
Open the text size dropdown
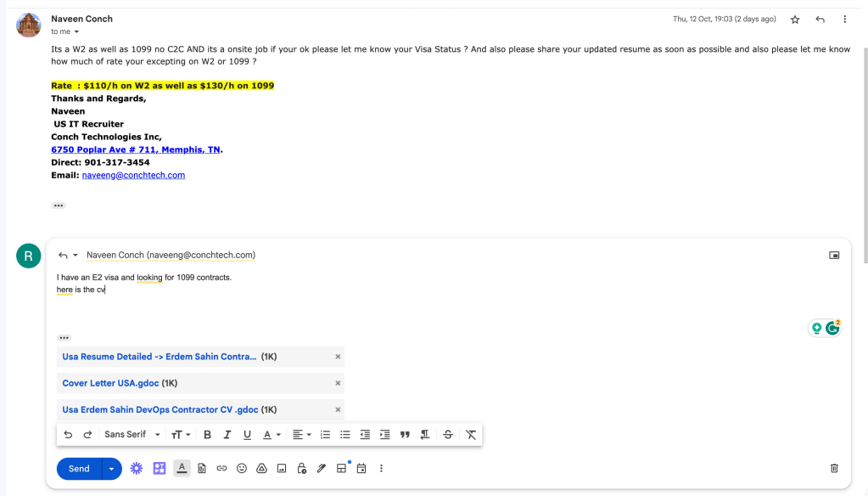coord(181,435)
